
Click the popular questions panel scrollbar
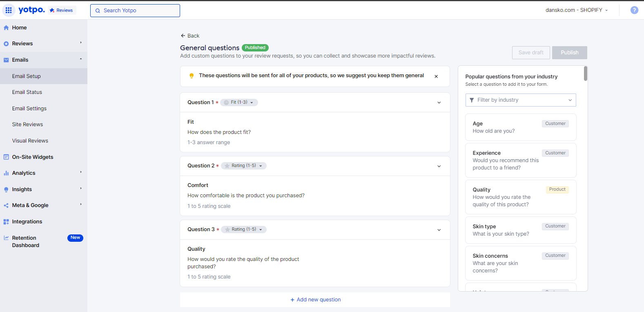pos(586,74)
